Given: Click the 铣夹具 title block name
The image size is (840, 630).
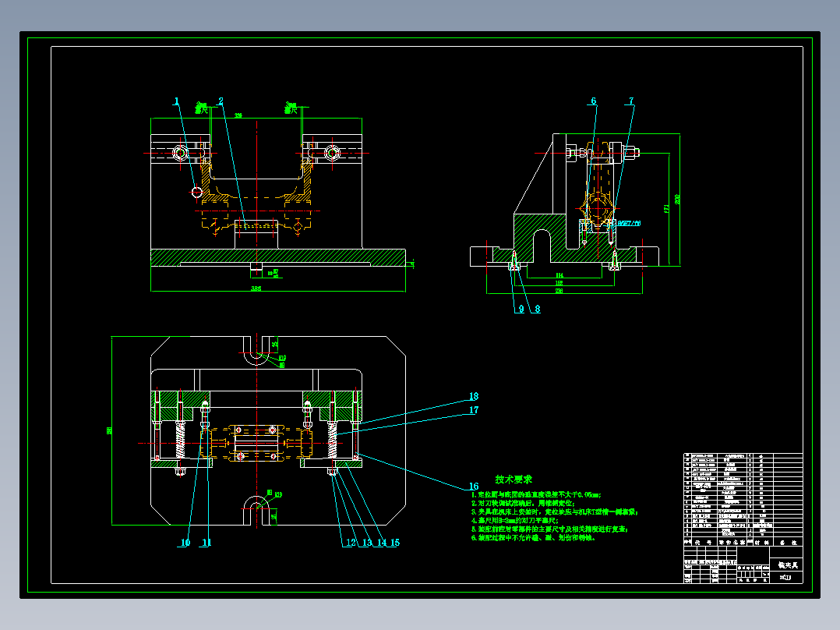Looking at the screenshot, I should [x=787, y=565].
